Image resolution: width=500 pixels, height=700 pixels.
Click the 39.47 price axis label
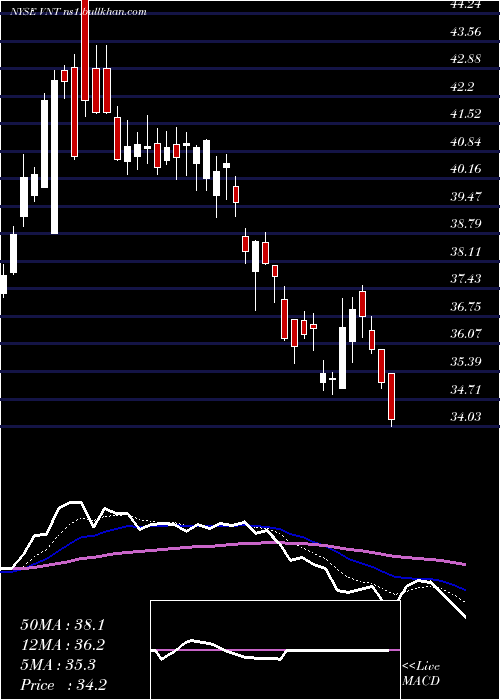(467, 196)
